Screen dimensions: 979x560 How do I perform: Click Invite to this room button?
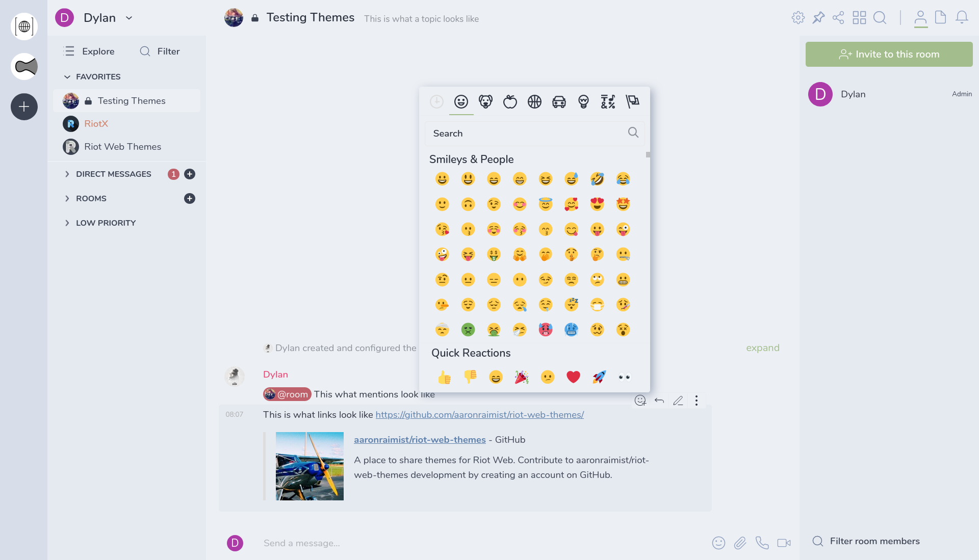click(889, 54)
